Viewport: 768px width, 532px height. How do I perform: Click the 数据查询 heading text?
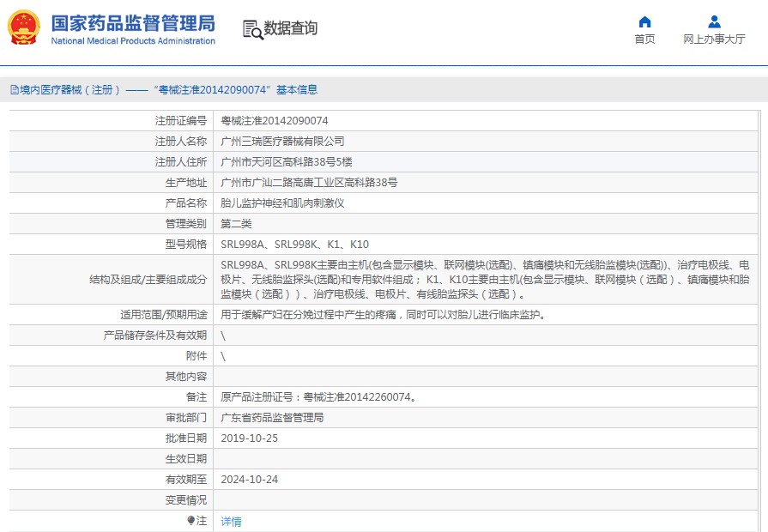click(290, 28)
